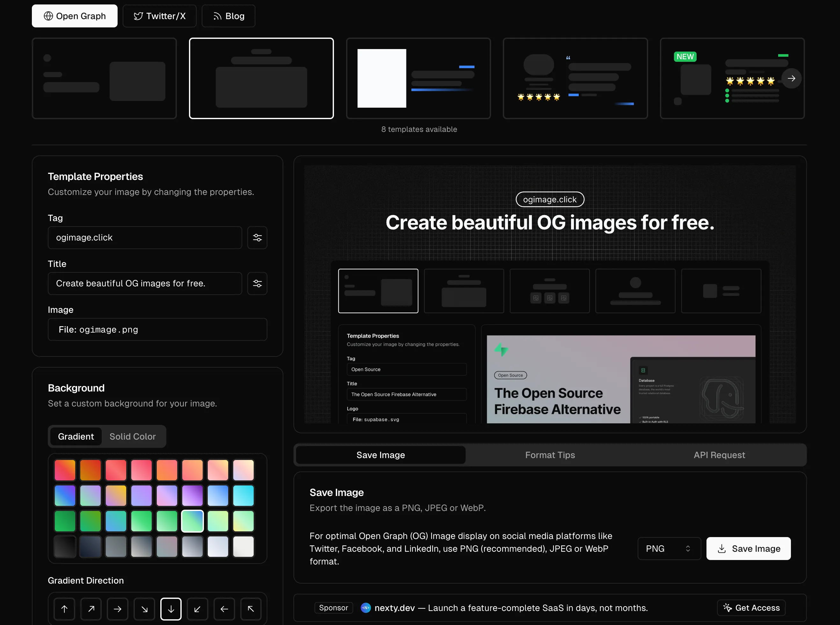Switch to the Twitter/X tab
Viewport: 840px width, 625px height.
159,16
